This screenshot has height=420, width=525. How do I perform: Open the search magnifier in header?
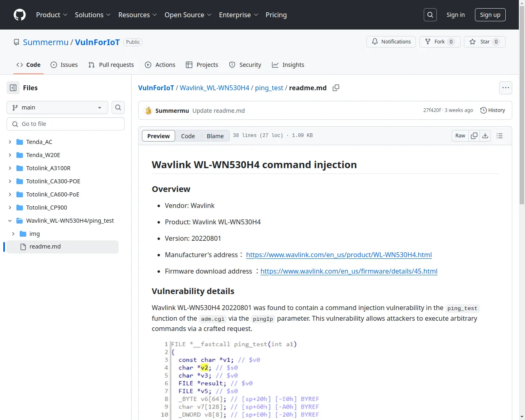(430, 15)
